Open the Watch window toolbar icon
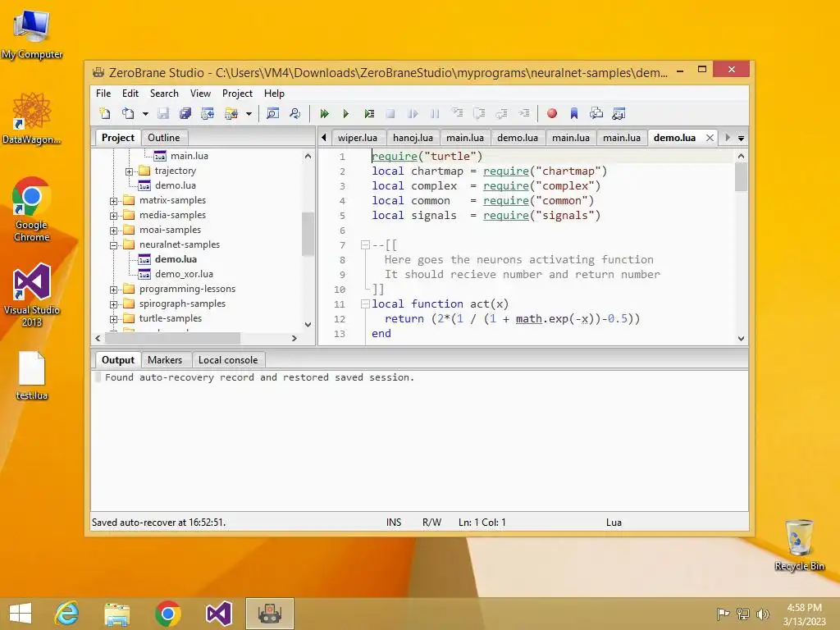 pos(619,113)
